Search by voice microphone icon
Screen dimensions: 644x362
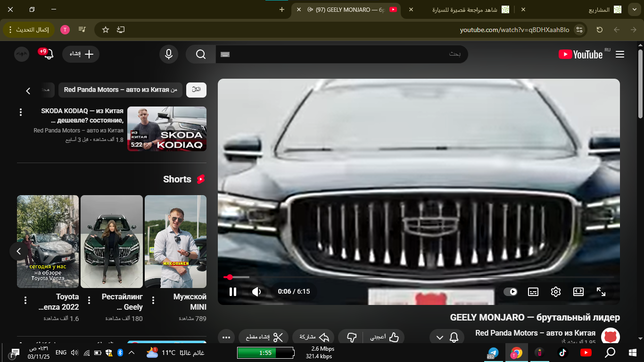pyautogui.click(x=168, y=54)
